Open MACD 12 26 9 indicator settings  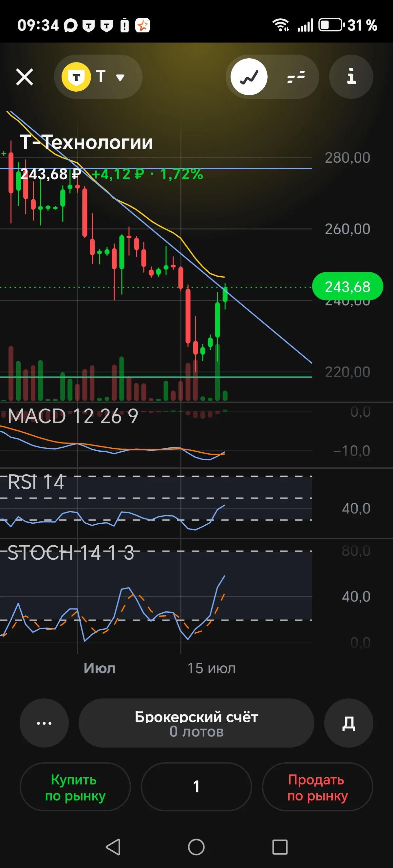coord(73,416)
